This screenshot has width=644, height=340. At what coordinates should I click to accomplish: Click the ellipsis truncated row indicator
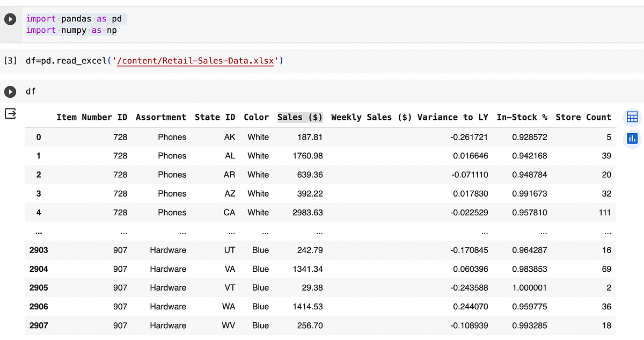coord(39,233)
